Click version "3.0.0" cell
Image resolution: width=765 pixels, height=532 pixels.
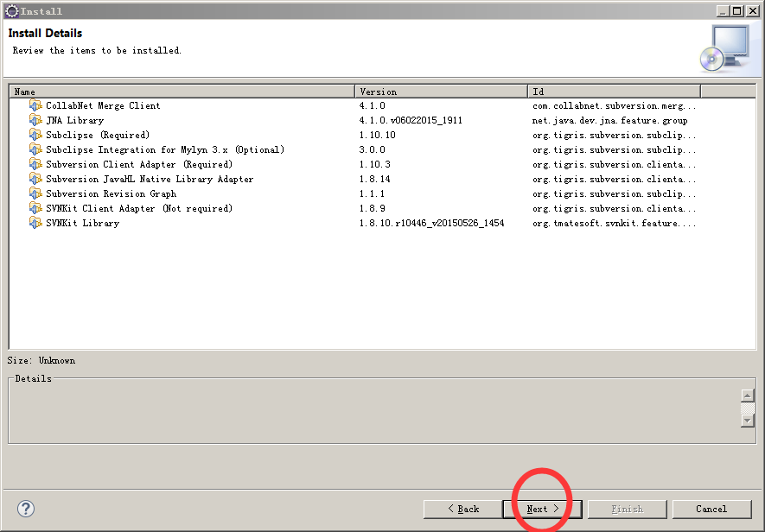point(372,149)
